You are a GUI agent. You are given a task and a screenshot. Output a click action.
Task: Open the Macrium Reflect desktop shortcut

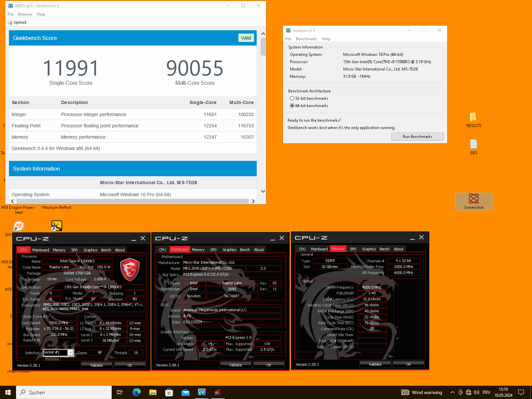(x=57, y=226)
